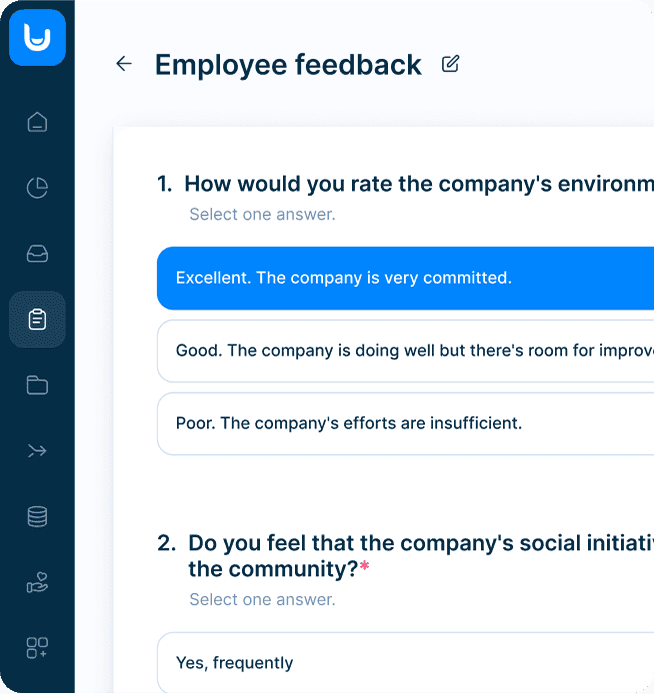Image resolution: width=654 pixels, height=694 pixels.
Task: Open the folder icon in sidebar
Action: (x=37, y=385)
